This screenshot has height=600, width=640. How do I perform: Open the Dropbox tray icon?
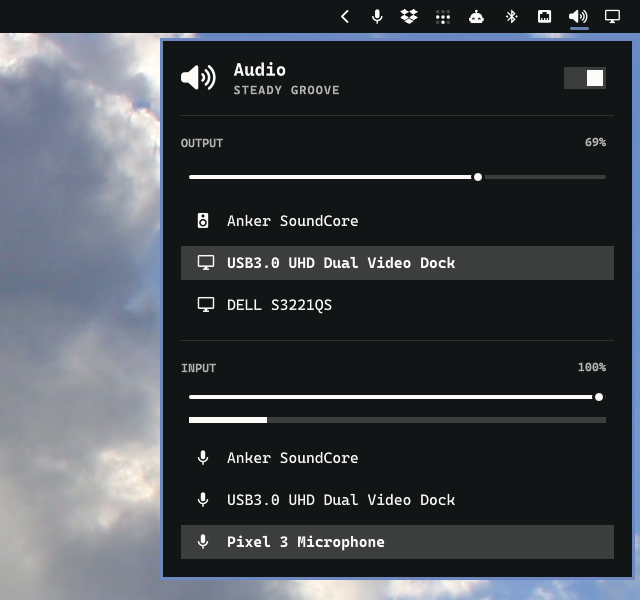point(409,17)
